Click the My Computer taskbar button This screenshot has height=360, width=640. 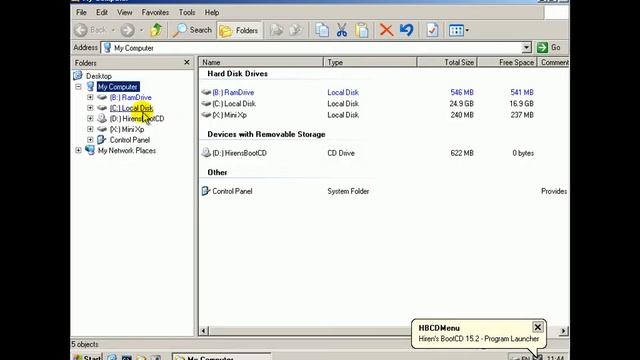point(222,357)
